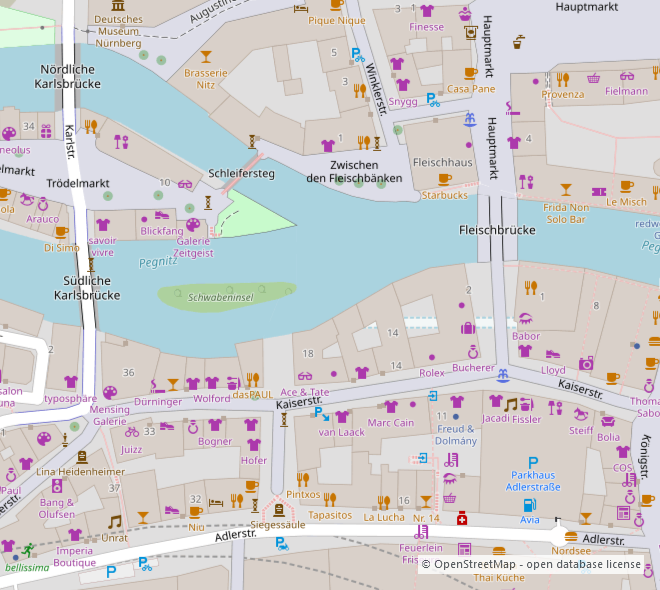Click the Fissler kitchenware pot icon
Screen dimensions: 660x590
[x=526, y=404]
